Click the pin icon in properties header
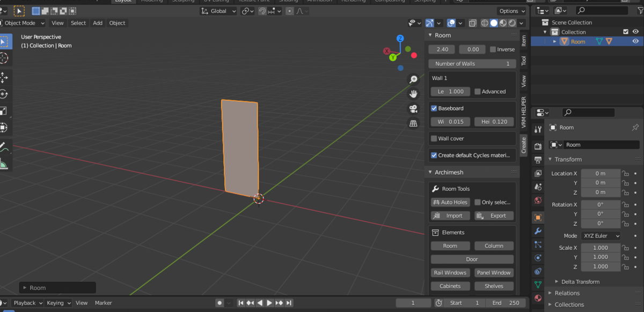The width and height of the screenshot is (644, 312). 635,128
